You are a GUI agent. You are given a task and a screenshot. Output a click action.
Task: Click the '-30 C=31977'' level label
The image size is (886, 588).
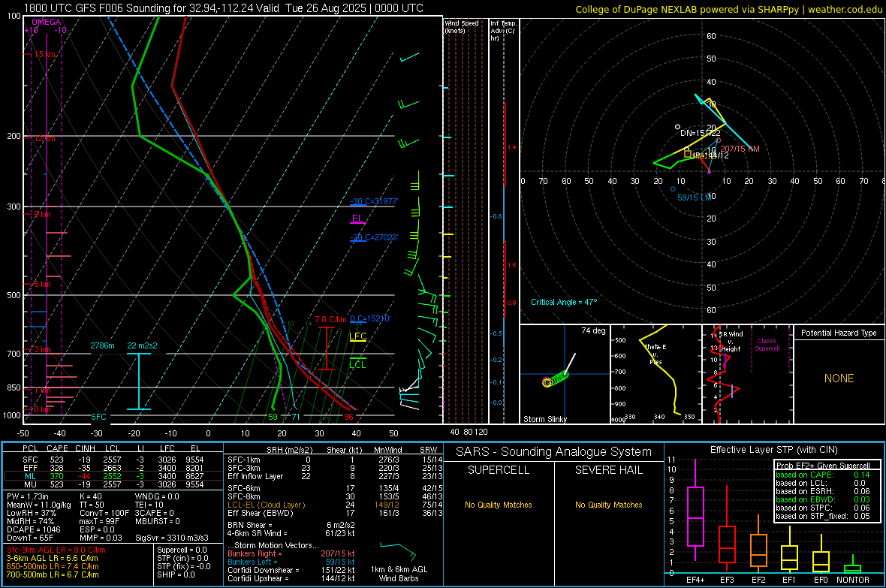pos(373,201)
